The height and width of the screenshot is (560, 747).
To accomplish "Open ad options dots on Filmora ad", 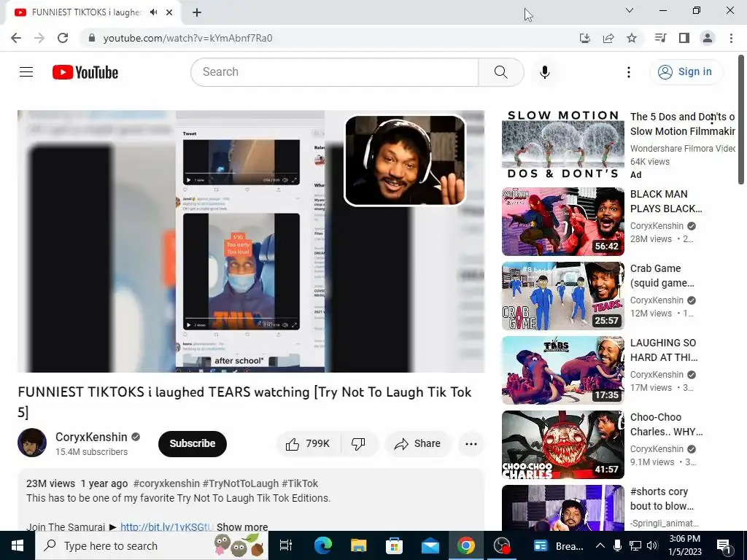I will coord(712,119).
